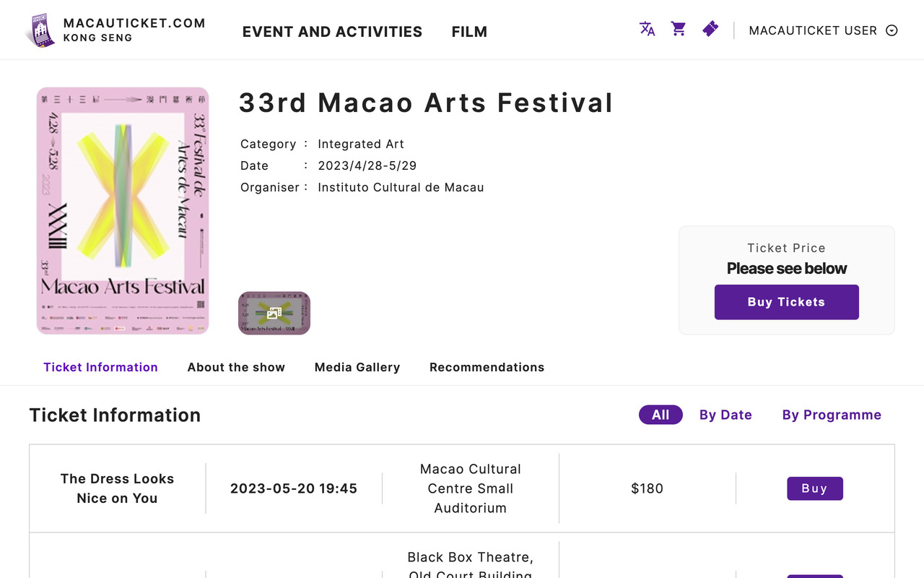
Task: Click the 33rd Macao Arts Festival title
Action: point(426,103)
